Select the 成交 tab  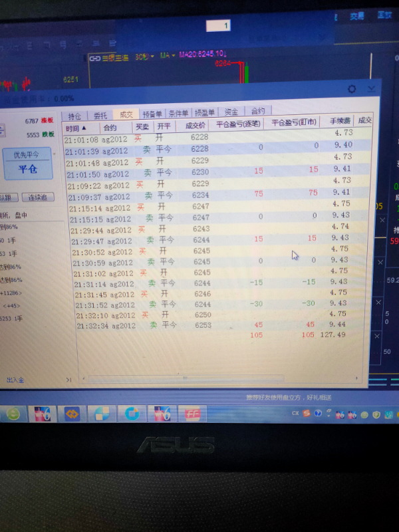coord(126,114)
